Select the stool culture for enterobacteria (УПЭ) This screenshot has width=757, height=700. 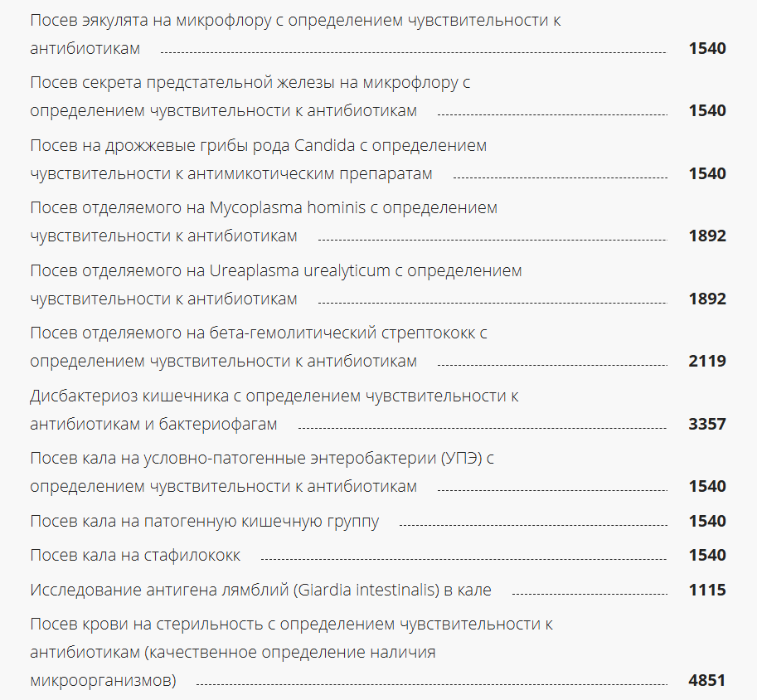click(262, 459)
